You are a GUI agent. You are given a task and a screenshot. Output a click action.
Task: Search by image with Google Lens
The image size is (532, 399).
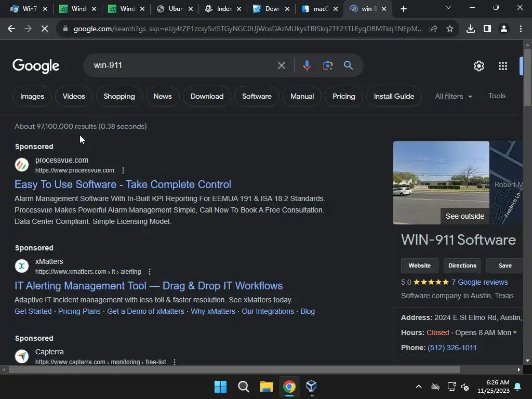click(x=328, y=65)
